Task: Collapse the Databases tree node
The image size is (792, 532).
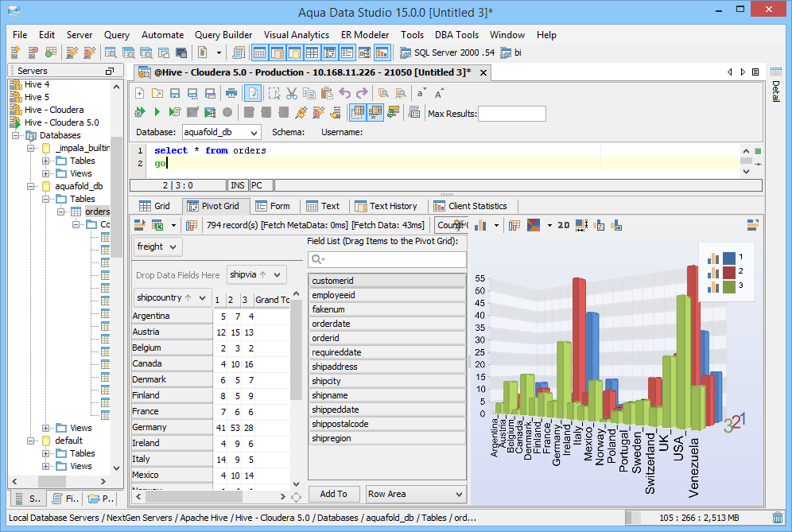Action: 16,135
